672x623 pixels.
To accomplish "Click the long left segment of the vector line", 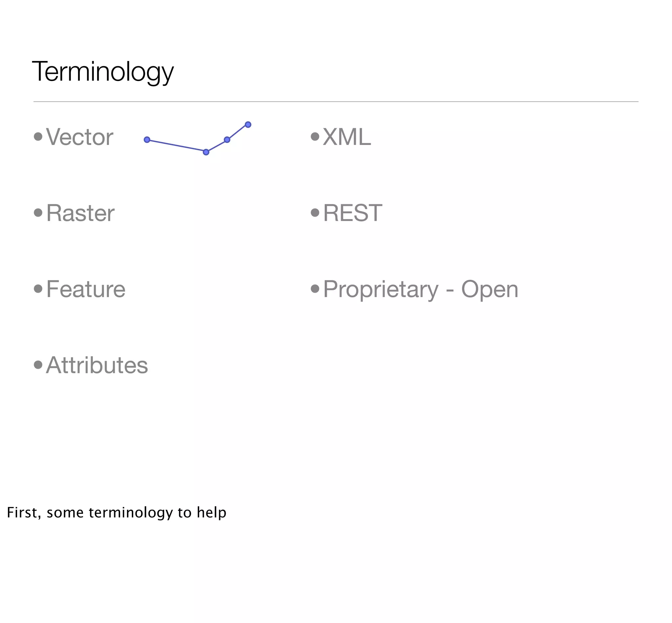I will 176,146.
